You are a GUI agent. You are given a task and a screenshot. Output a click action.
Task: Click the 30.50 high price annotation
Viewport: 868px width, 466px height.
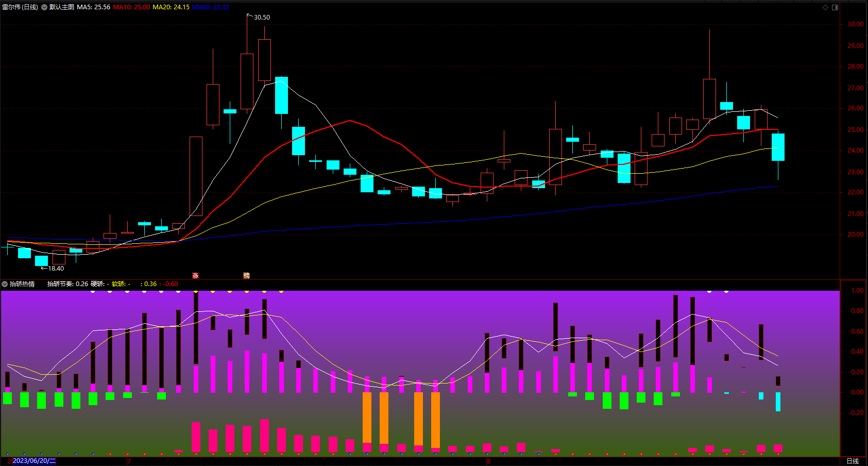pyautogui.click(x=262, y=18)
